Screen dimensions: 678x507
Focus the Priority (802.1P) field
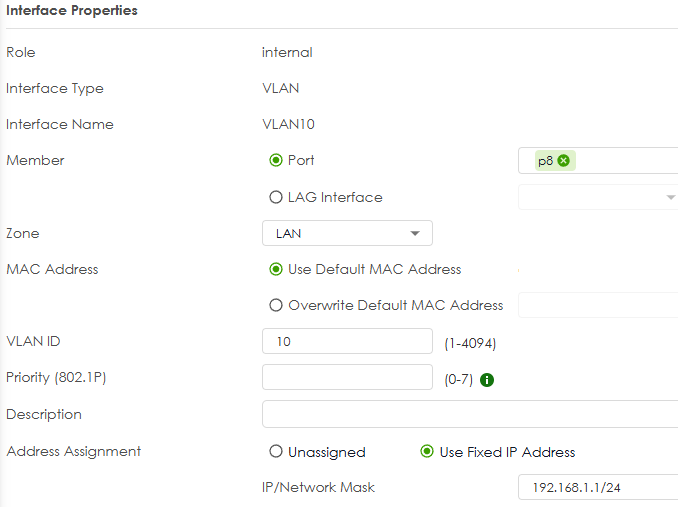(x=347, y=378)
